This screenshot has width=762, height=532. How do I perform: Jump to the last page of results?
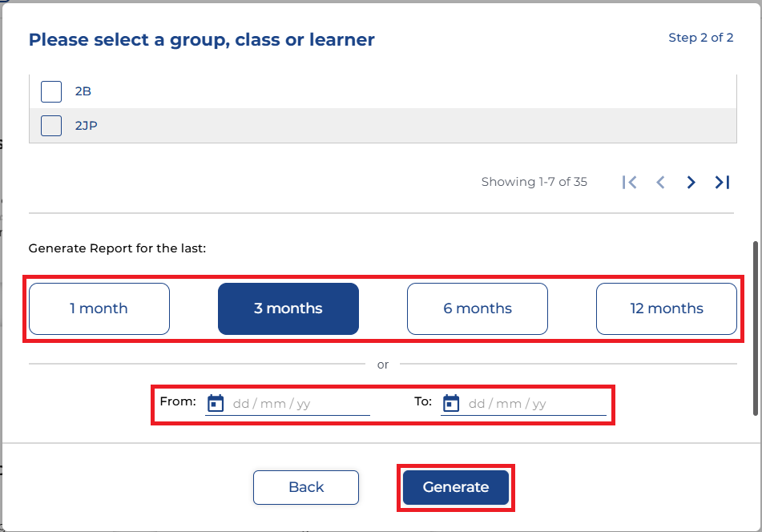tap(722, 183)
